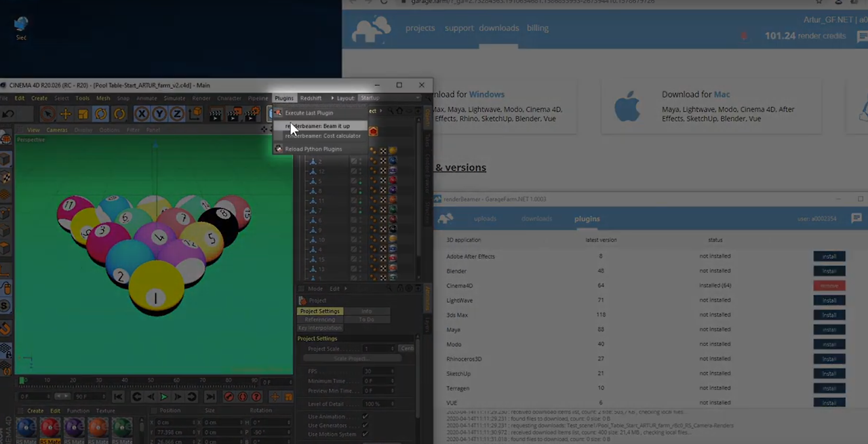The image size is (868, 444).
Task: Toggle the X axis lock
Action: (142, 113)
